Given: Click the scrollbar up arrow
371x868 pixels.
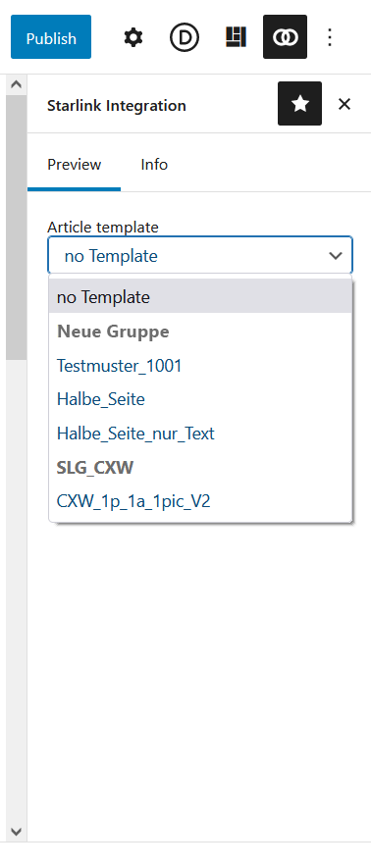Looking at the screenshot, I should (x=16, y=84).
